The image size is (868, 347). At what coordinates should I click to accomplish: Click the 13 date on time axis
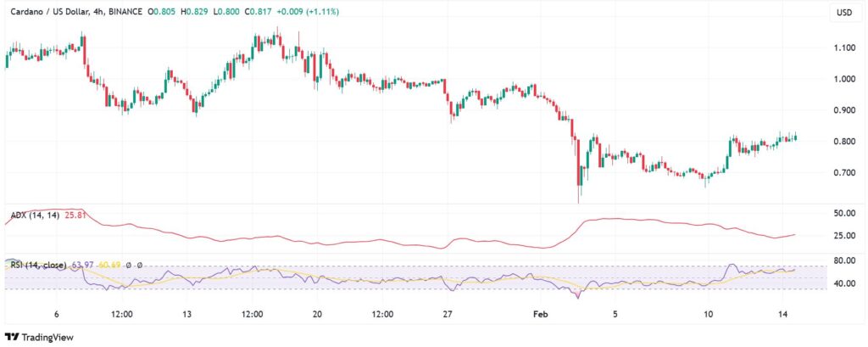[x=186, y=314]
